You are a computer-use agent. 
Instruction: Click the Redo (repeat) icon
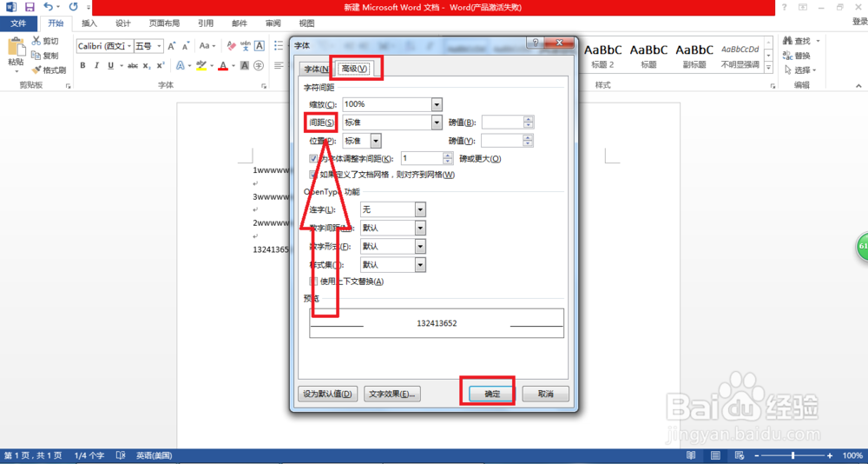(73, 7)
